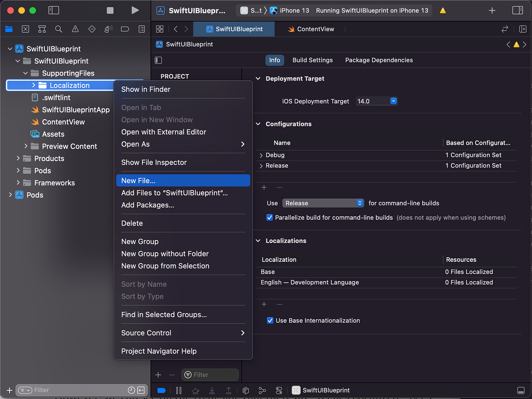Select the .swiftlint file
This screenshot has height=399, width=532.
point(56,98)
